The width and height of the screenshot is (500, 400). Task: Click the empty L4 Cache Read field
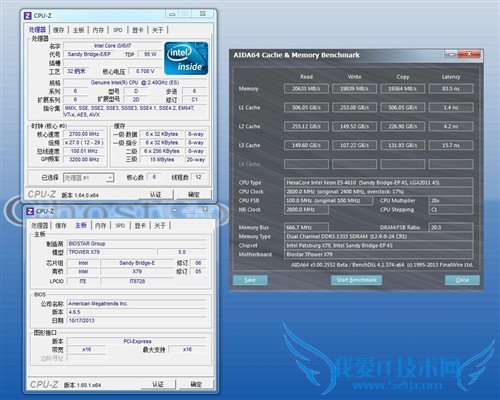coord(306,164)
